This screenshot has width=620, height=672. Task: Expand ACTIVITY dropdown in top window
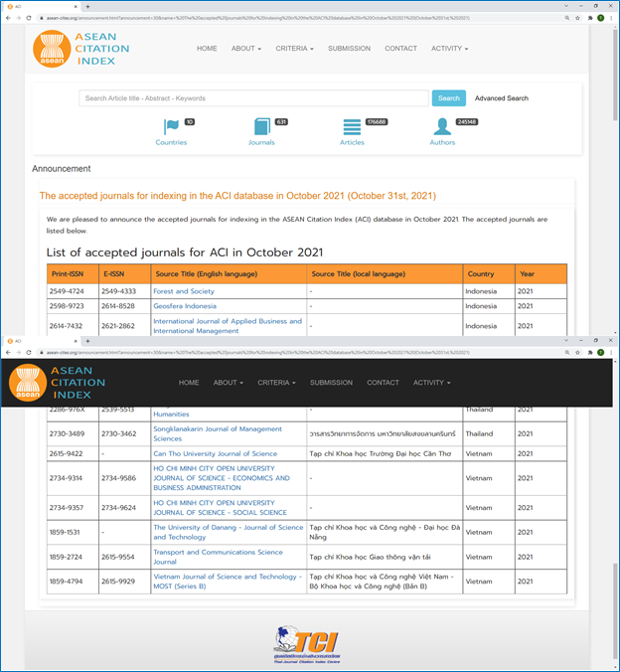pyautogui.click(x=449, y=49)
